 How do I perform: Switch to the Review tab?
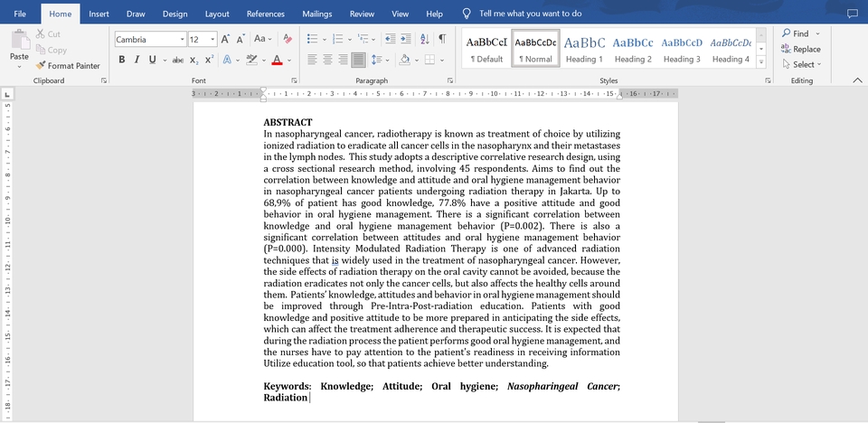[x=362, y=14]
